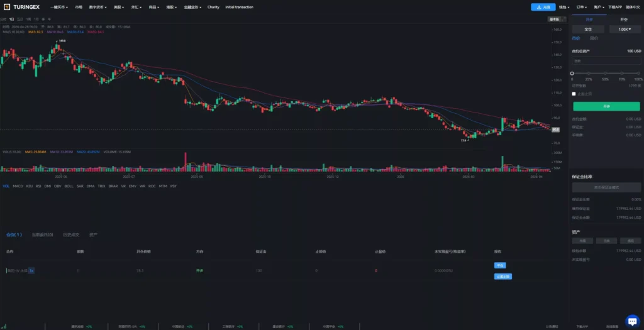Select the BOLL indicator
Viewport: 644px width, 330px height.
click(69, 186)
